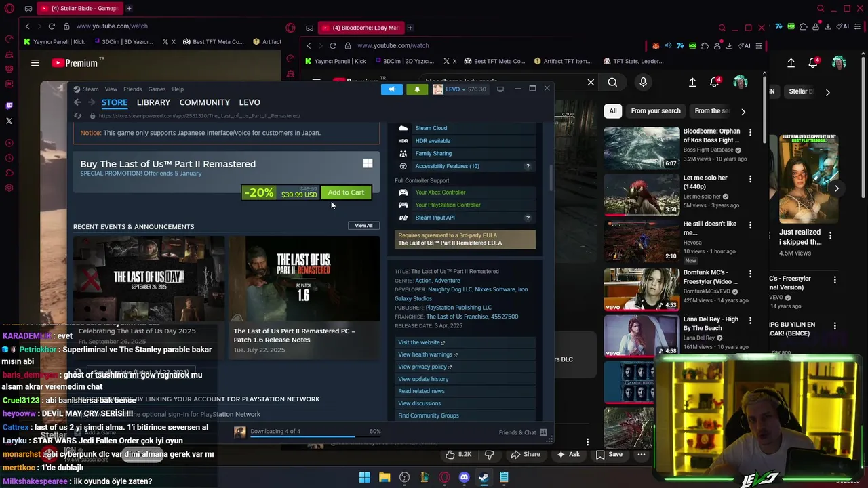Open Steam COMMUNITY tab

tap(204, 102)
